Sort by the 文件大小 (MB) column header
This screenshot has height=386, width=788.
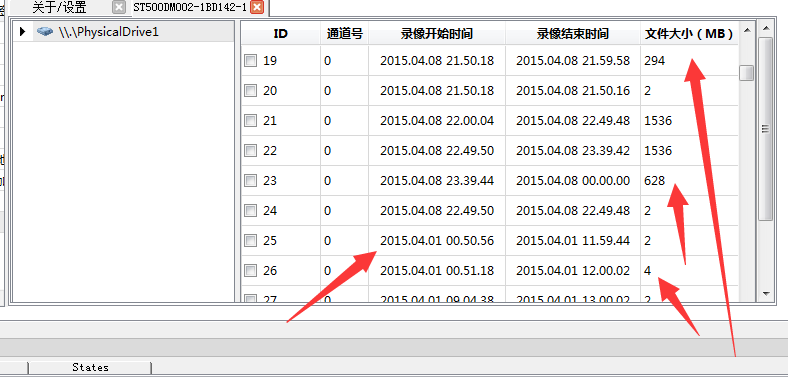click(x=689, y=34)
